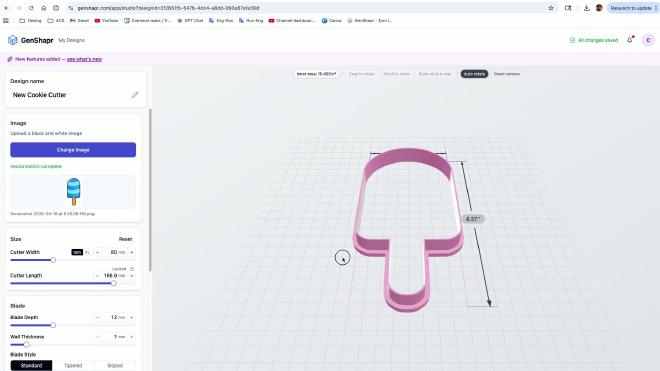660x371 pixels.
Task: Click the Blade Depth value field
Action: point(114,318)
